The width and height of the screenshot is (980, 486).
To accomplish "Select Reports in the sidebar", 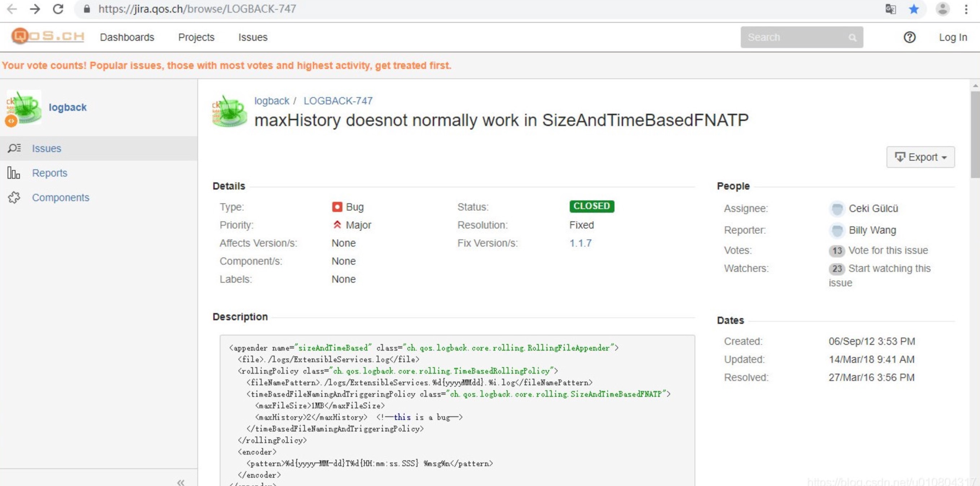I will click(x=49, y=173).
